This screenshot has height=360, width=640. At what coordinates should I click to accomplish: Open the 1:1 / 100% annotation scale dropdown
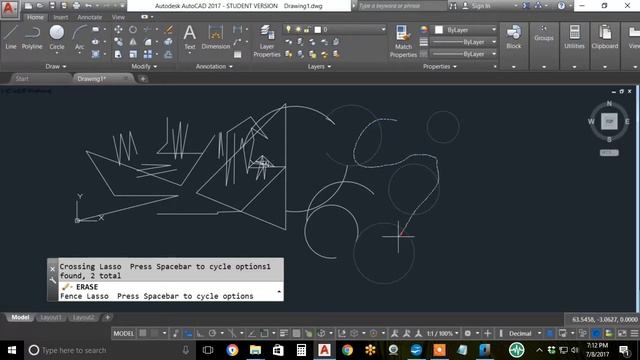442,333
